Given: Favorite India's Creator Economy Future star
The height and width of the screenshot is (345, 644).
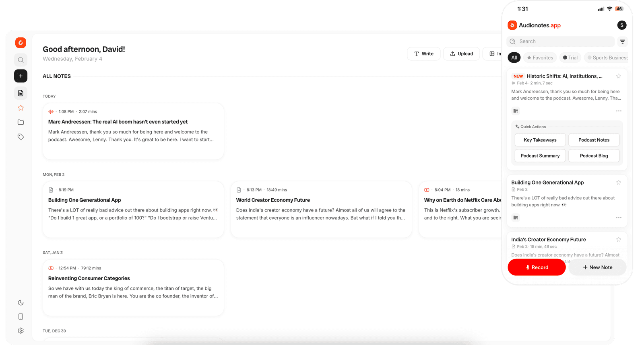Looking at the screenshot, I should 619,240.
